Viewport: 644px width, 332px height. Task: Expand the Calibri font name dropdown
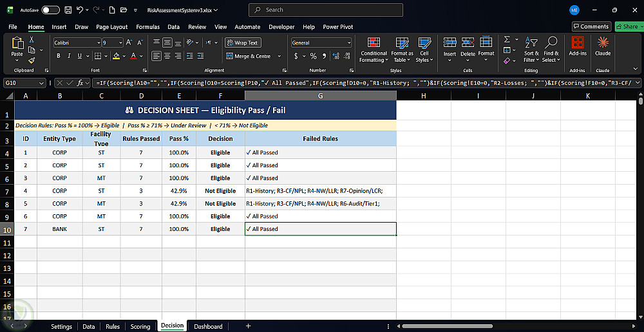pos(99,42)
